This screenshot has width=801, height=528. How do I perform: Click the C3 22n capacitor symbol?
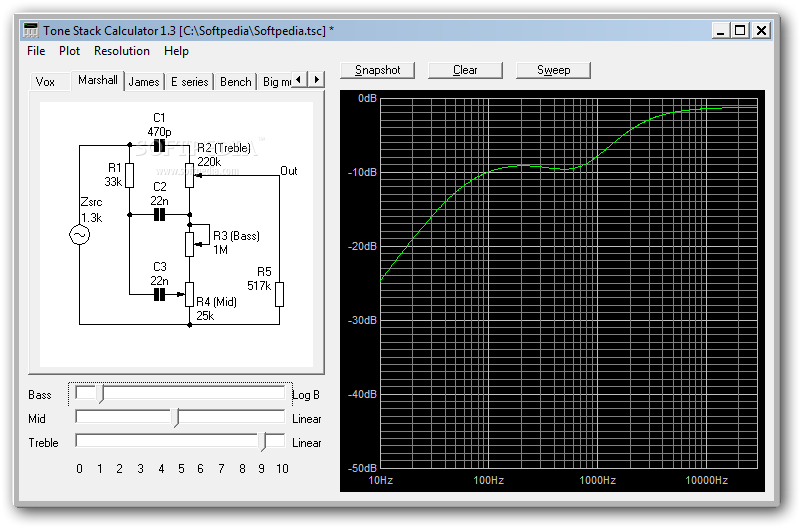coord(159,295)
